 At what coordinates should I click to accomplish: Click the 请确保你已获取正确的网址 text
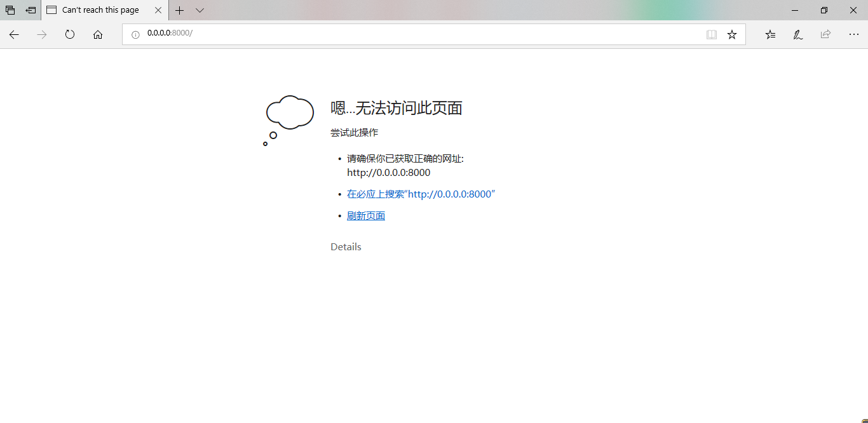tap(405, 159)
